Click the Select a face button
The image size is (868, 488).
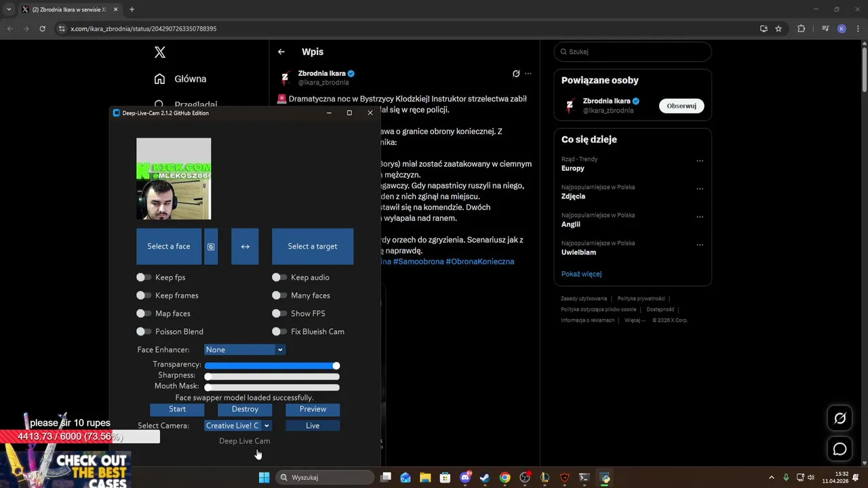[169, 246]
